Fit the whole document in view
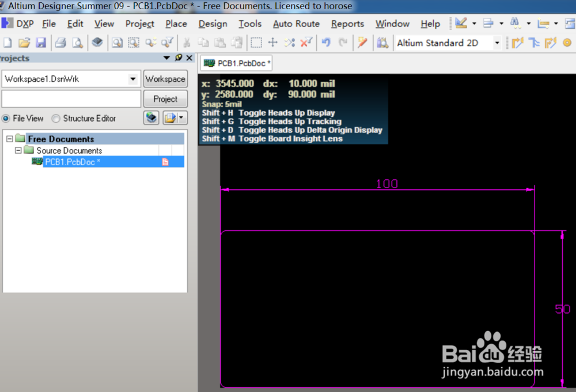 (x=117, y=43)
